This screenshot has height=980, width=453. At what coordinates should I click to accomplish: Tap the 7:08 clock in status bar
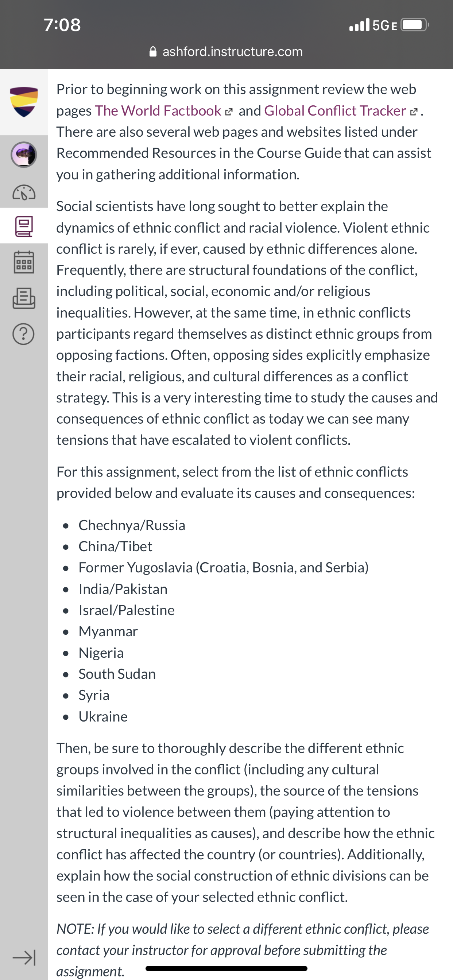pyautogui.click(x=62, y=25)
